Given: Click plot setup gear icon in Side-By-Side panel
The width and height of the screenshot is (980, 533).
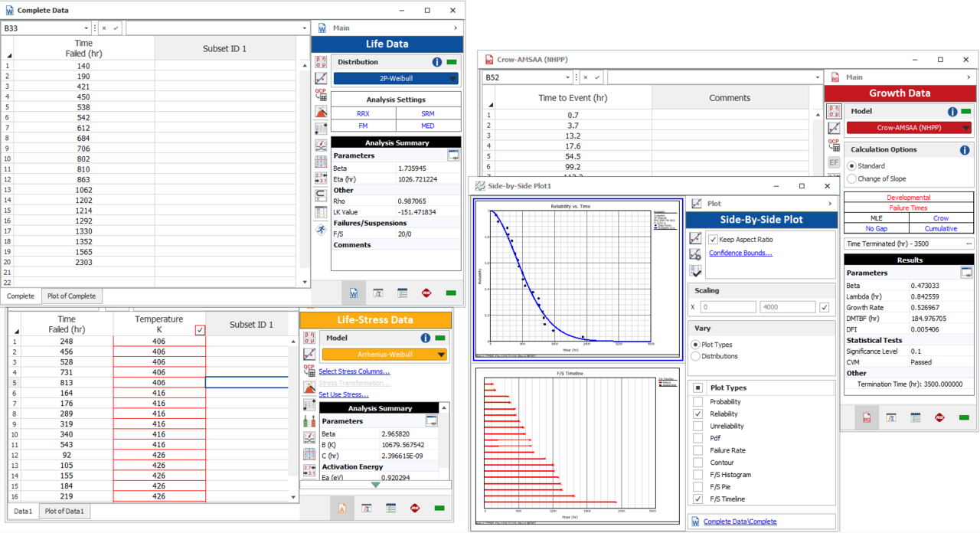Looking at the screenshot, I should (695, 254).
